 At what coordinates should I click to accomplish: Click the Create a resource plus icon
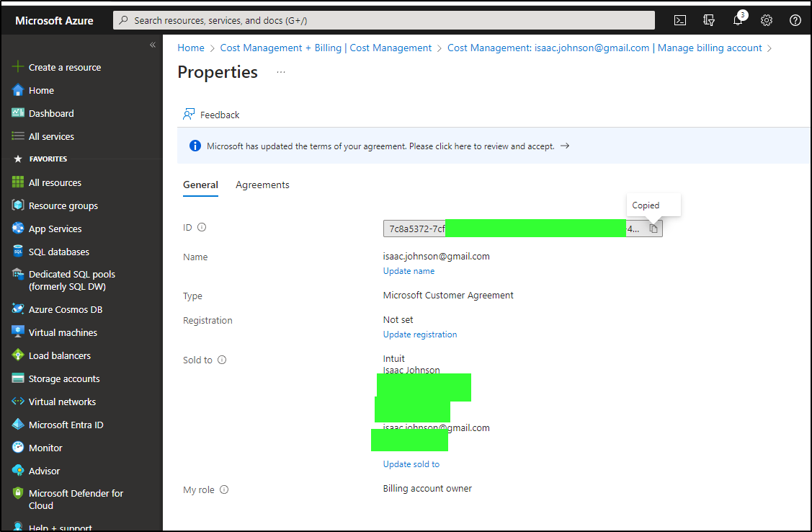coord(17,67)
